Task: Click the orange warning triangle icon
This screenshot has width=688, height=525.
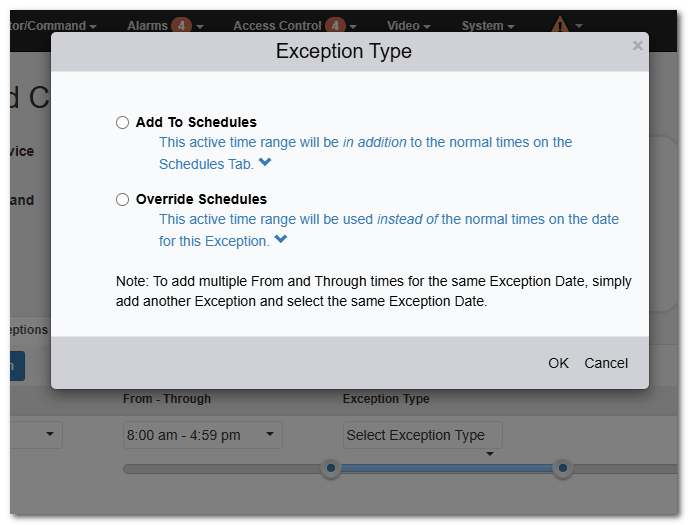Action: 560,25
